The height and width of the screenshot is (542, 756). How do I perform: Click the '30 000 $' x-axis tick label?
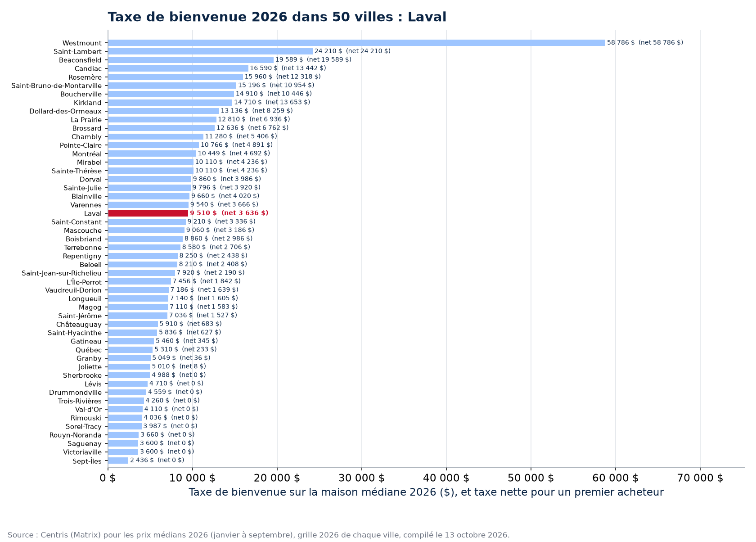(361, 479)
